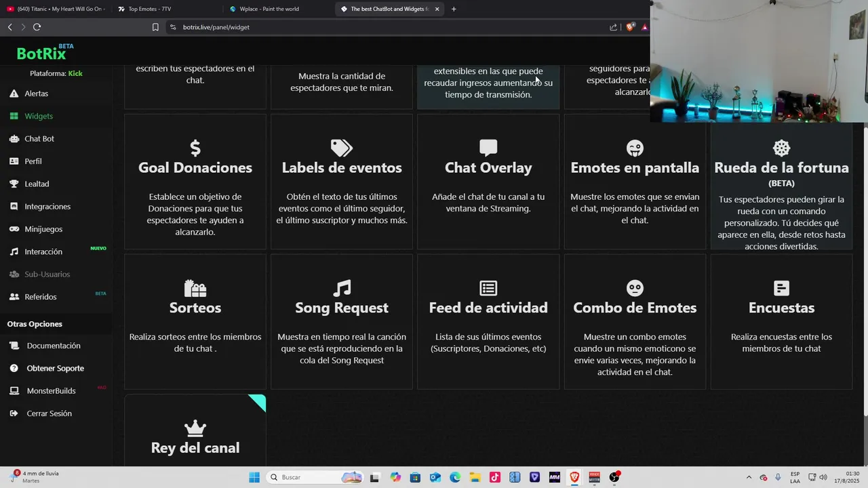
Task: Open the Goal Donaciones widget title
Action: coord(195,167)
